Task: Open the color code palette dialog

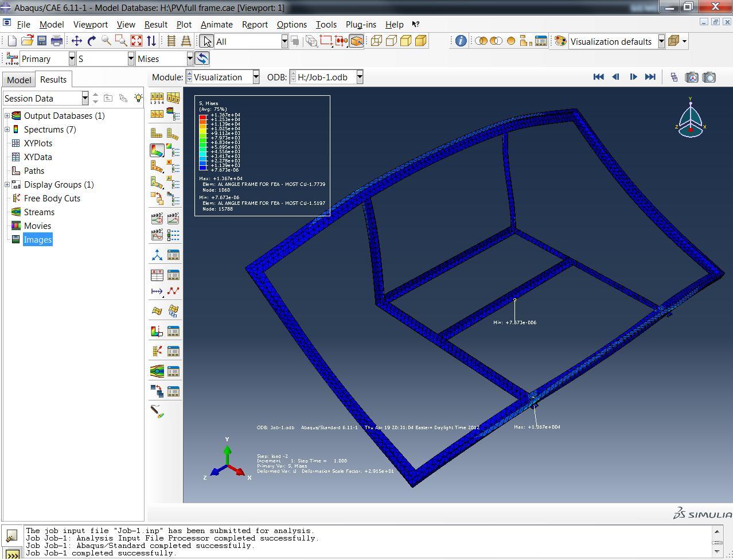Action: click(x=560, y=41)
